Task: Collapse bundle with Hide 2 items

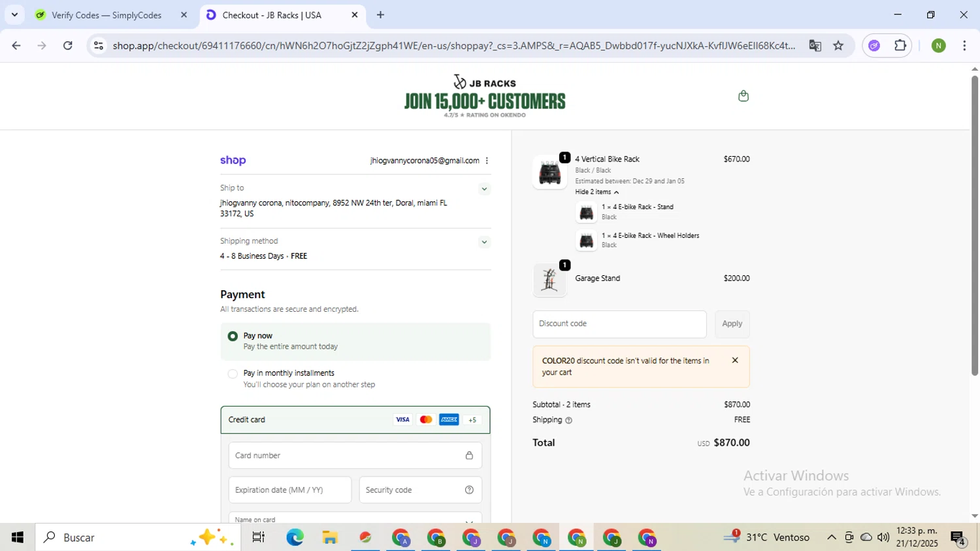Action: pyautogui.click(x=596, y=192)
